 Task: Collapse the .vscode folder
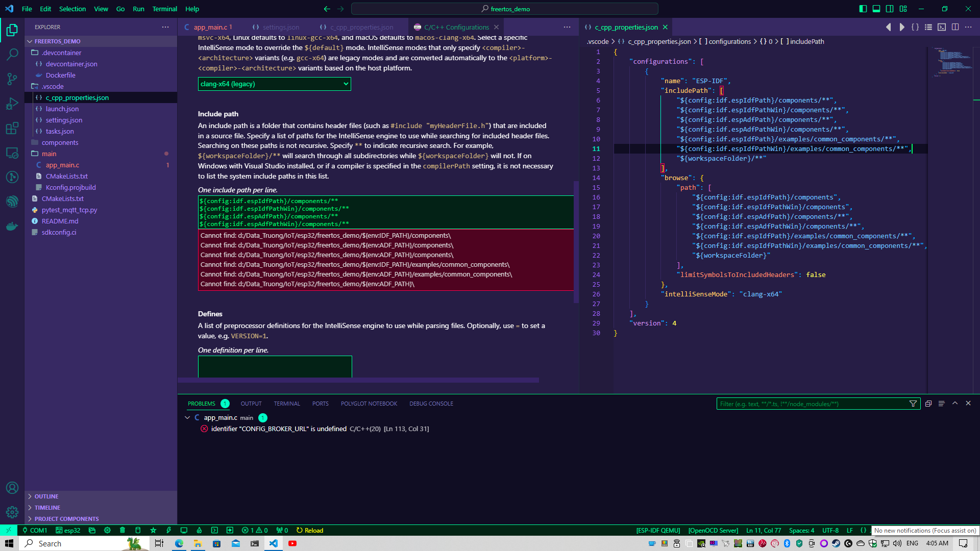tap(101, 86)
